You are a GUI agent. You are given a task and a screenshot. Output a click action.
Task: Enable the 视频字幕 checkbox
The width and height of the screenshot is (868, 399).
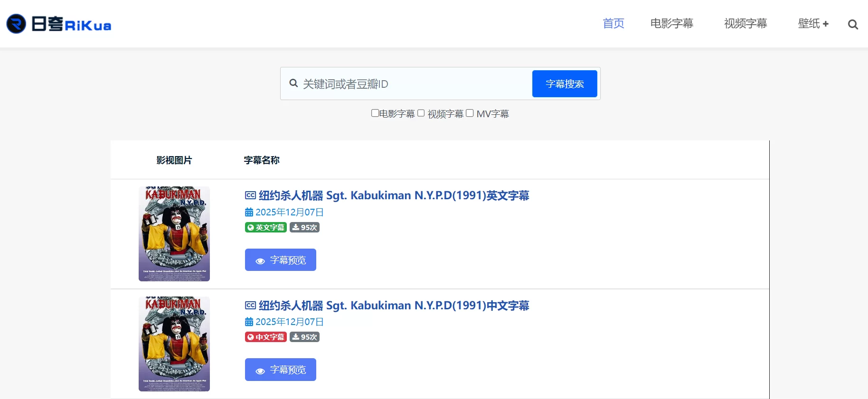[421, 113]
